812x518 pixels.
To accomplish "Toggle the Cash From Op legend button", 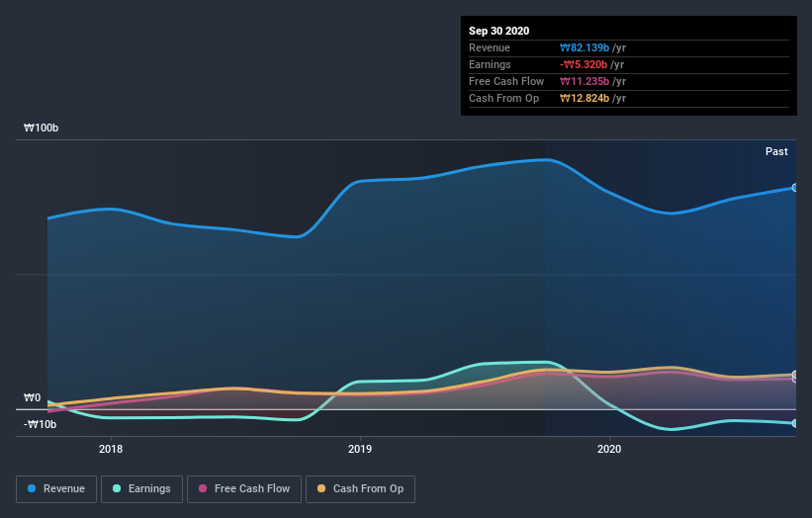I will pyautogui.click(x=360, y=489).
